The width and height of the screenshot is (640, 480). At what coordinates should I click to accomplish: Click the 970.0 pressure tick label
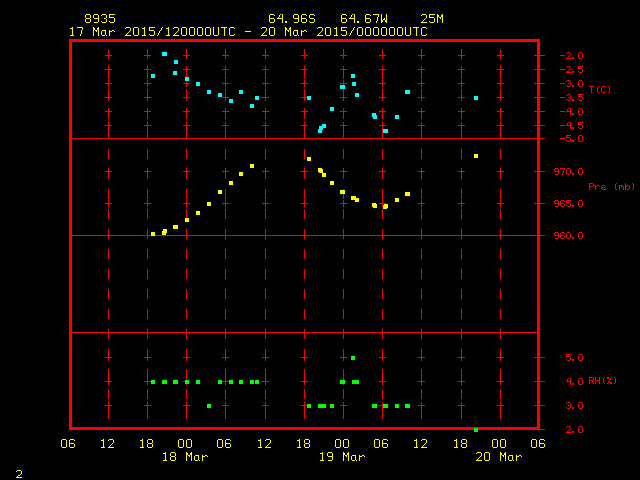click(569, 172)
